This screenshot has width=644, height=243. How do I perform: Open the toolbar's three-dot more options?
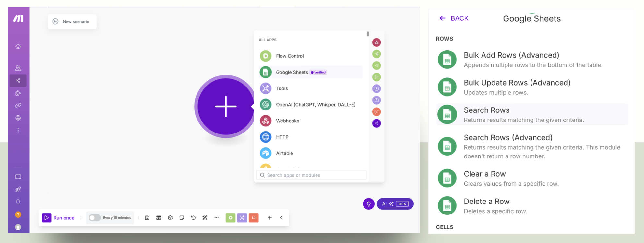[217, 218]
